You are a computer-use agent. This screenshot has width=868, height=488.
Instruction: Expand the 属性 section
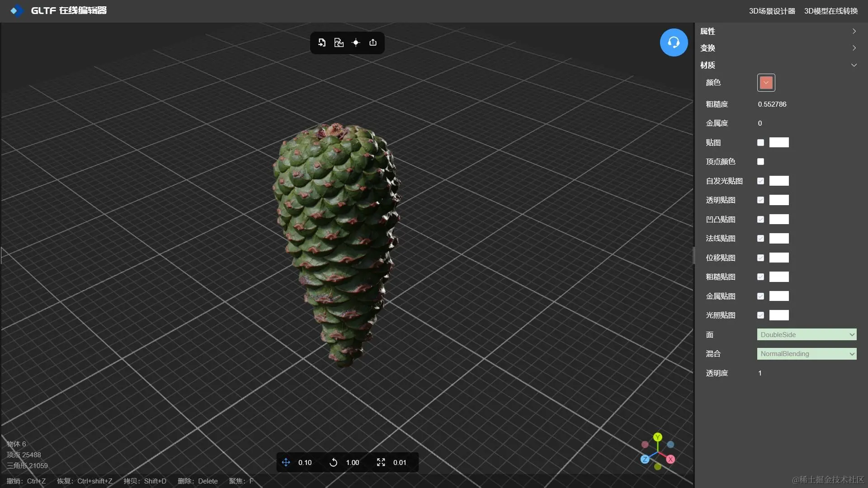[x=778, y=31]
